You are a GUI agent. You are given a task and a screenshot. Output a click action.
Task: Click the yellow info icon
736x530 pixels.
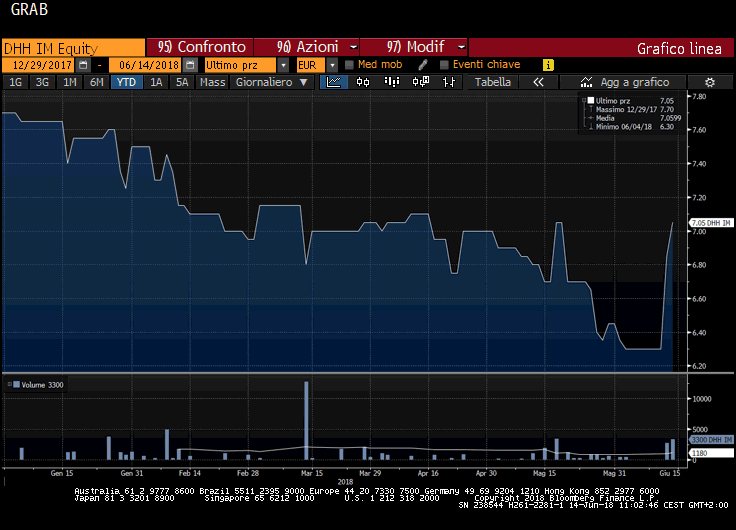[548, 65]
